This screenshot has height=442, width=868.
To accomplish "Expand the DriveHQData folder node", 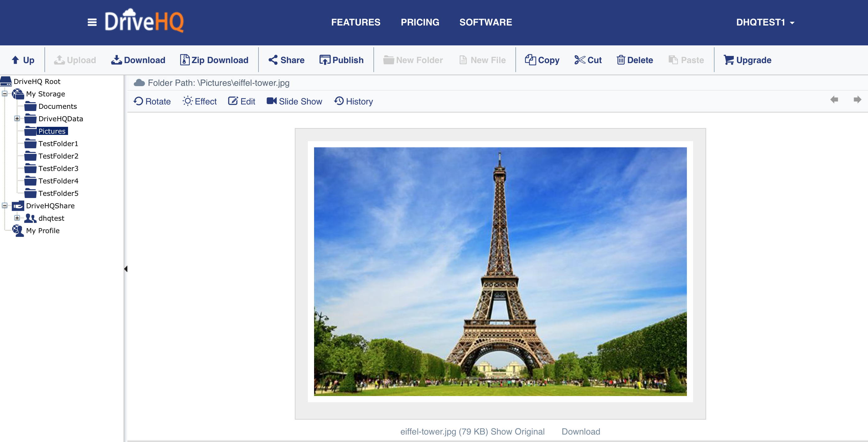I will point(17,118).
